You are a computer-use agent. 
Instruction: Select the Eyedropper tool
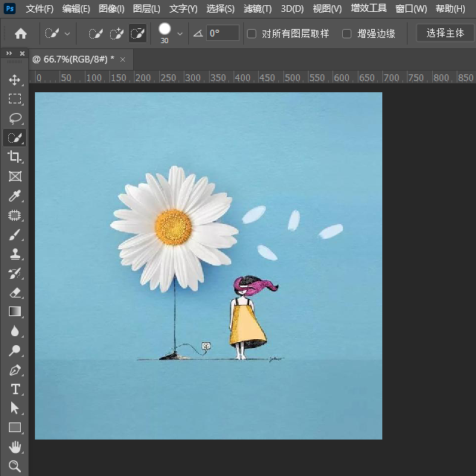(14, 196)
